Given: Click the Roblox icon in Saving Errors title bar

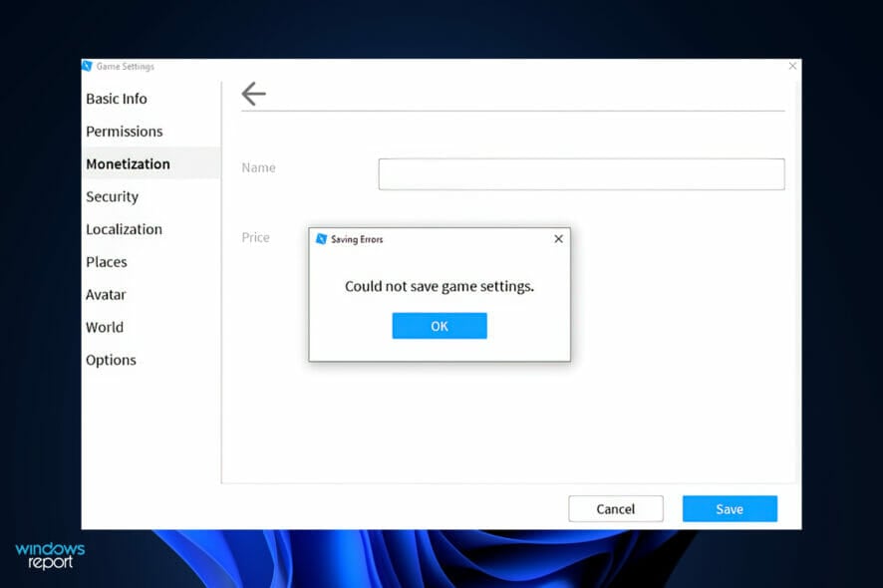Looking at the screenshot, I should (322, 239).
